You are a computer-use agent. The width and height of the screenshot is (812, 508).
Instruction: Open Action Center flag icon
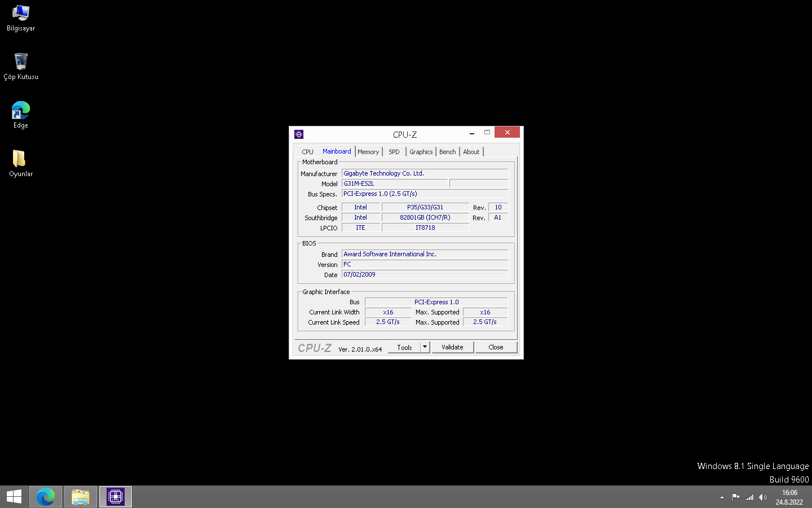[735, 497]
